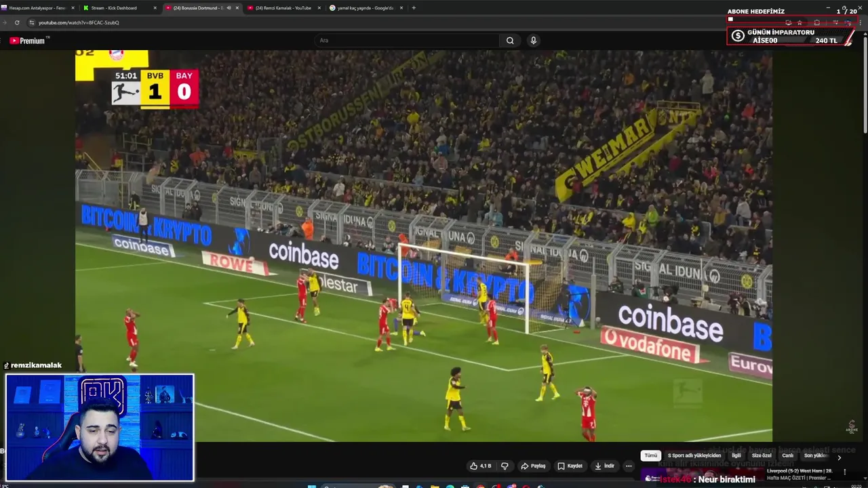The height and width of the screenshot is (488, 868).
Task: Close the yamal kaç yaşında Google tab
Action: click(x=401, y=8)
